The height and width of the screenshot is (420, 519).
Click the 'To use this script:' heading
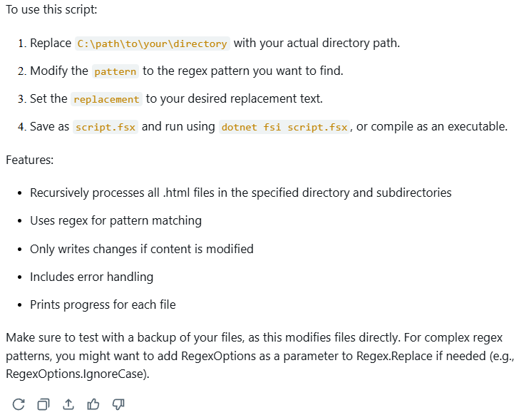click(x=51, y=9)
